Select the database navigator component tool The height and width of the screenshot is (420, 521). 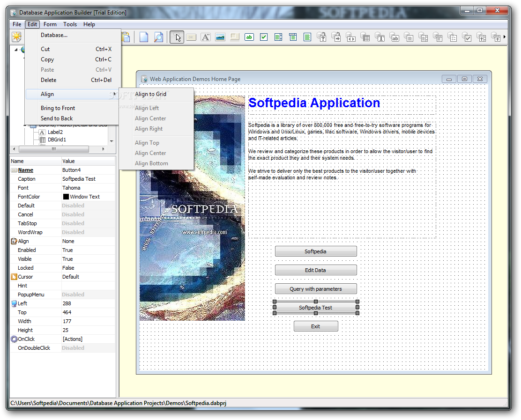tap(351, 37)
